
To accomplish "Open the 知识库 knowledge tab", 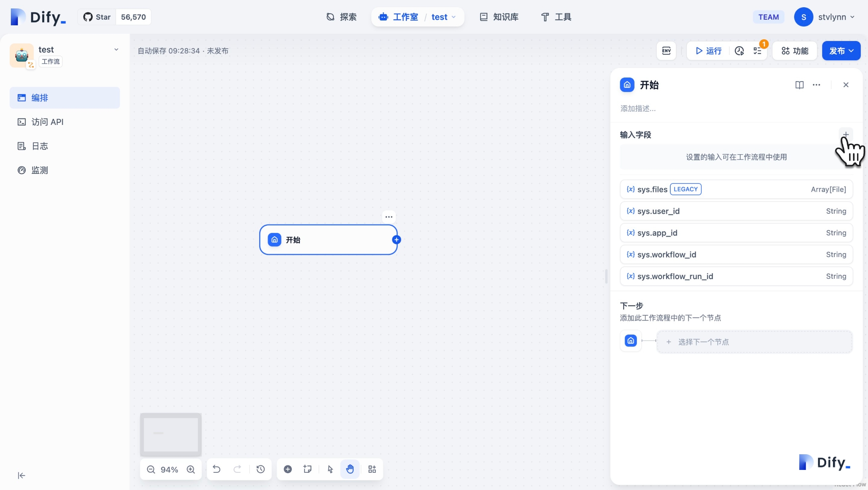I will (499, 17).
